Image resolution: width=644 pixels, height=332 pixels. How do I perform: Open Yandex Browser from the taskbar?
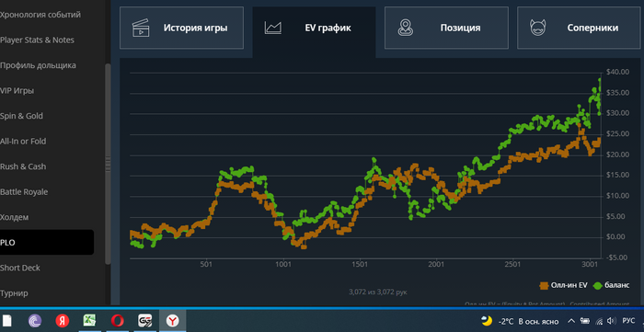click(x=173, y=321)
